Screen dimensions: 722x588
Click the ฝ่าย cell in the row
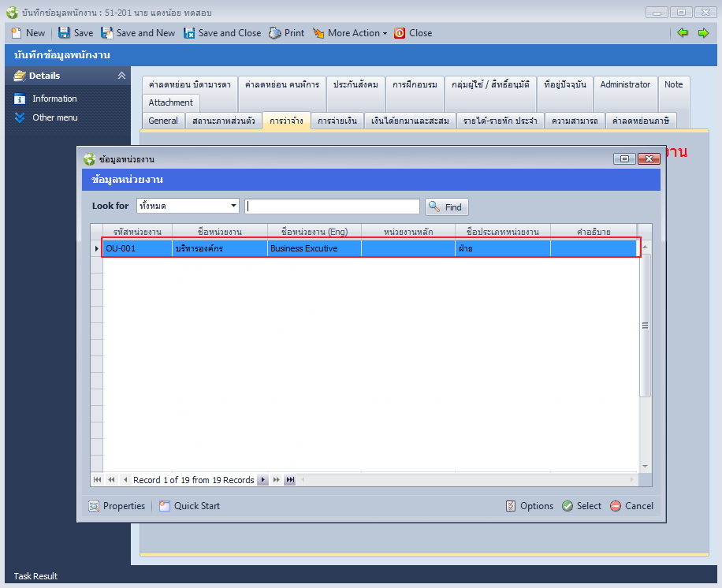(x=503, y=248)
